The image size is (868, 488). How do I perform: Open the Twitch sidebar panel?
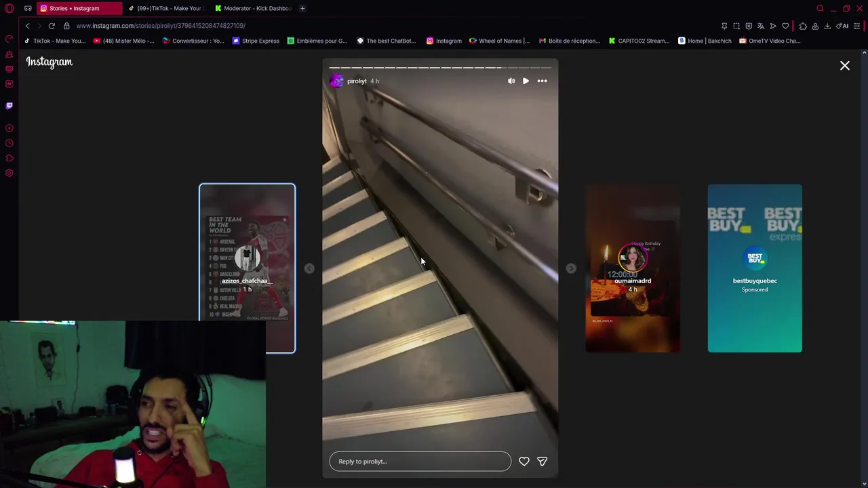pyautogui.click(x=9, y=106)
